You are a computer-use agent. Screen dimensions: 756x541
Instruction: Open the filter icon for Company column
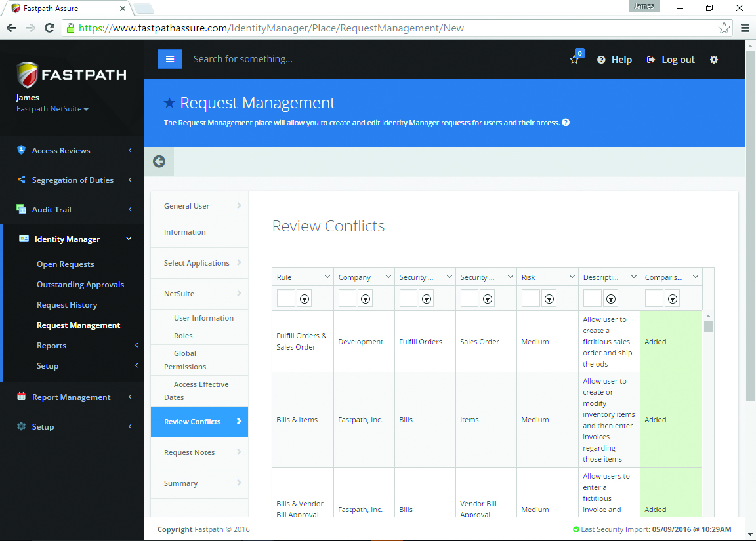[366, 299]
